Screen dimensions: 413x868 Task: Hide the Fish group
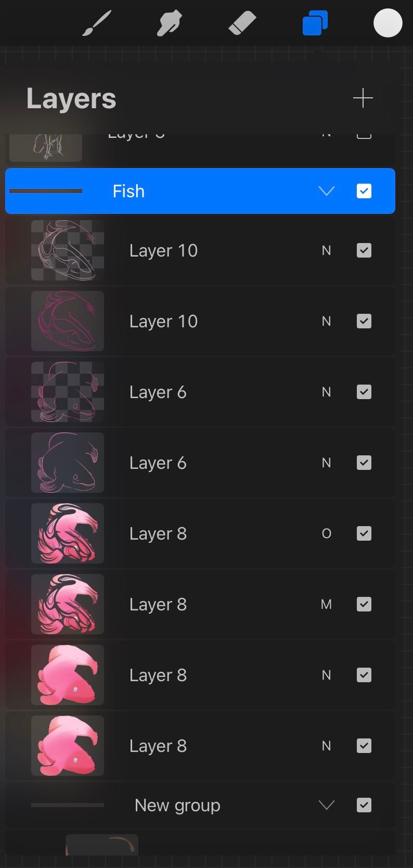click(364, 191)
